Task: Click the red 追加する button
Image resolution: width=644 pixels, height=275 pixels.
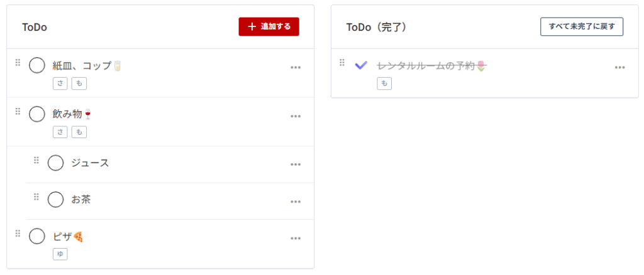Action: point(269,26)
